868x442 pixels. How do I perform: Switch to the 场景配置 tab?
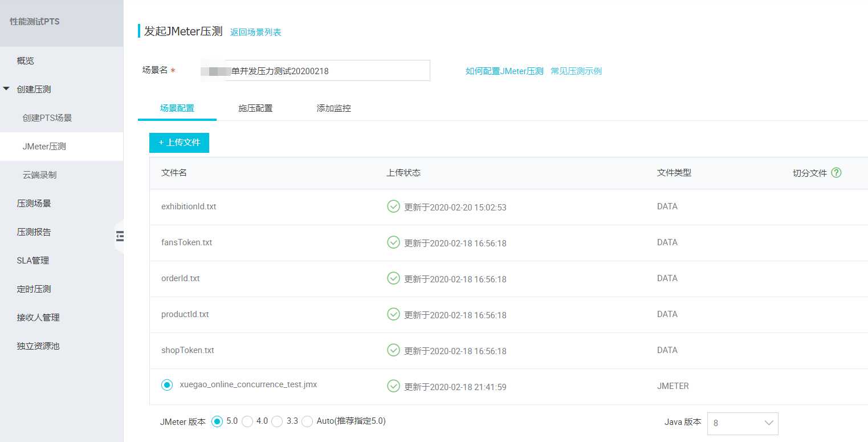point(177,108)
